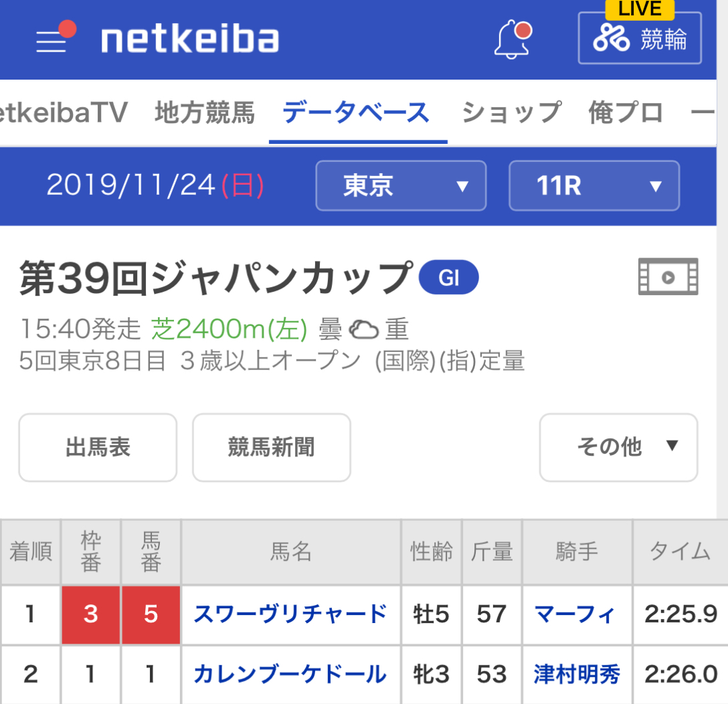Play the race video film icon
728x704 pixels.
(668, 277)
